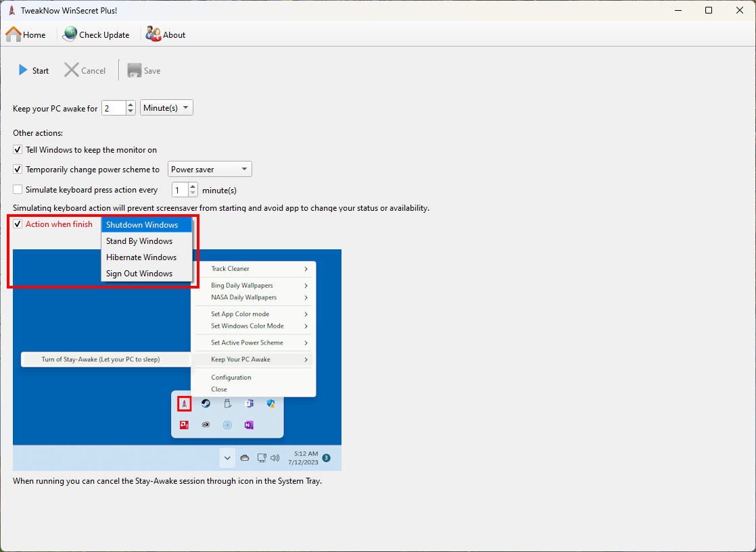Image resolution: width=756 pixels, height=552 pixels.
Task: Click the red AMD tray icon
Action: pos(184,425)
